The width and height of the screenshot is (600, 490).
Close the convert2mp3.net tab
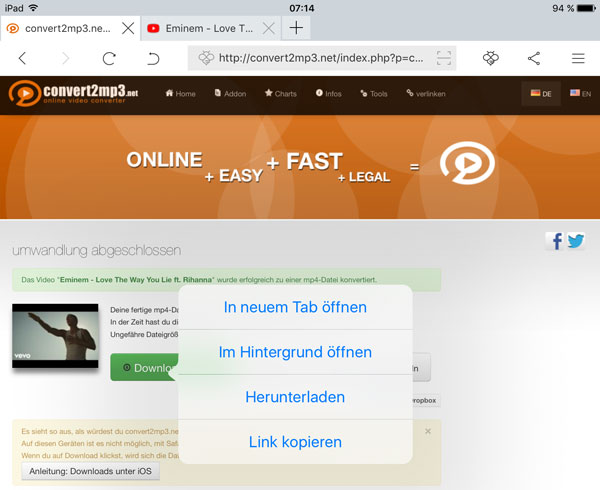coord(128,28)
